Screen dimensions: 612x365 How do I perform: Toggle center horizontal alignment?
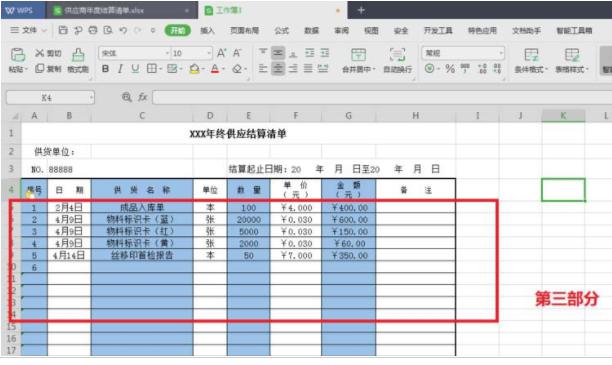[x=278, y=69]
